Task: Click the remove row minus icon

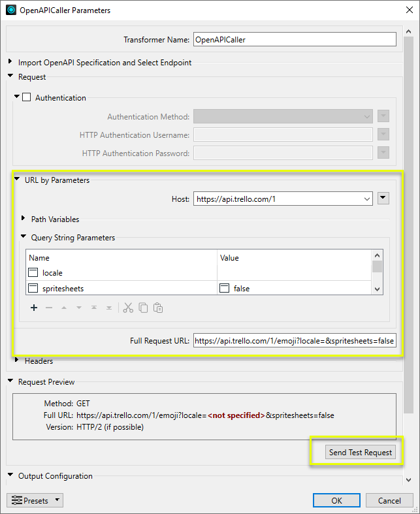Action: (x=49, y=308)
